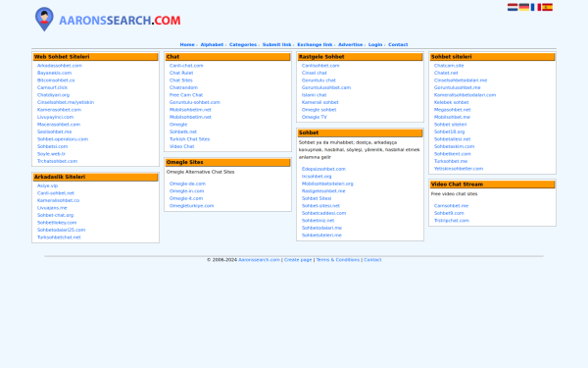Open Contact in the top navigation
Screen dimensions: 588x368
pyautogui.click(x=398, y=45)
